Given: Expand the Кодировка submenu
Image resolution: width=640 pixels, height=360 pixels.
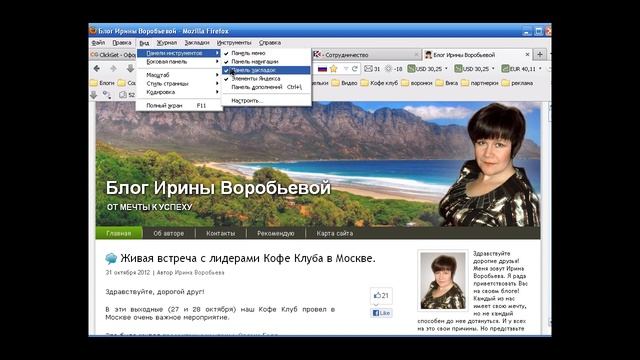Looking at the screenshot, I should (179, 92).
